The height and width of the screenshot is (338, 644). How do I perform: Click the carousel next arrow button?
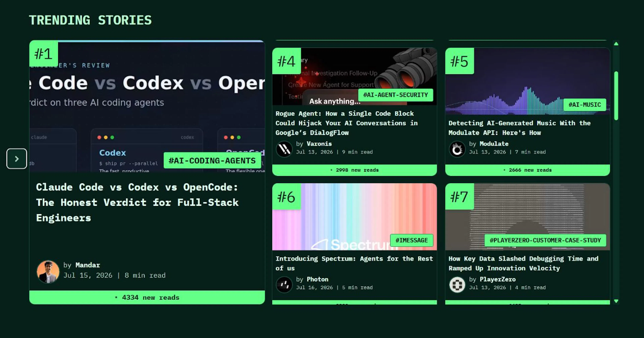point(16,159)
